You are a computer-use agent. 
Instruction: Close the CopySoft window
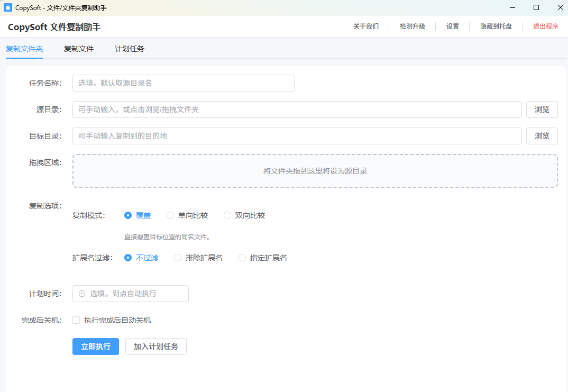click(560, 7)
